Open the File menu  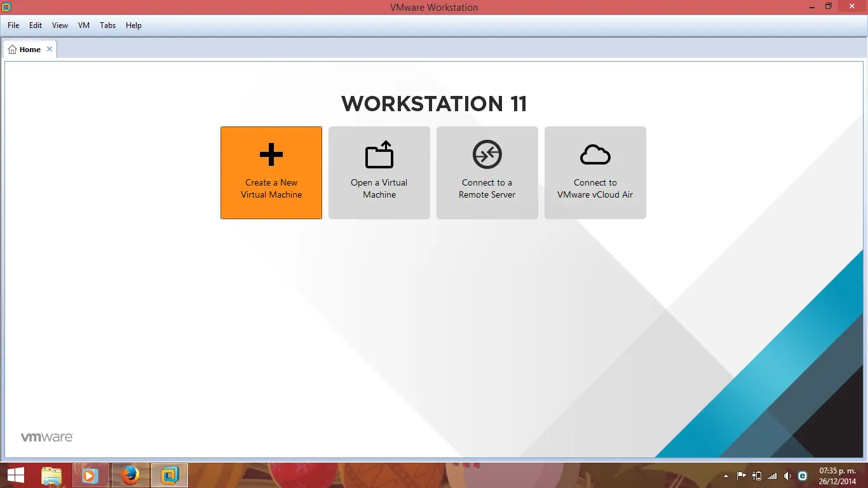click(x=13, y=25)
